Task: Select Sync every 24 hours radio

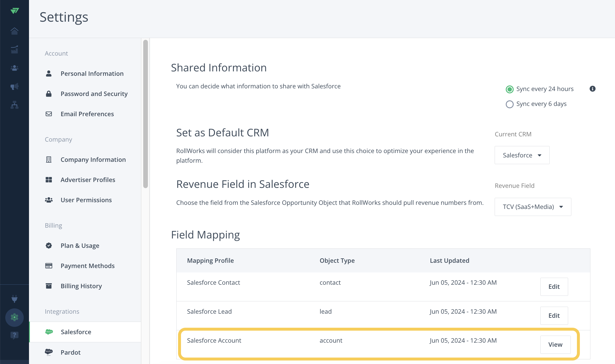Action: tap(510, 89)
